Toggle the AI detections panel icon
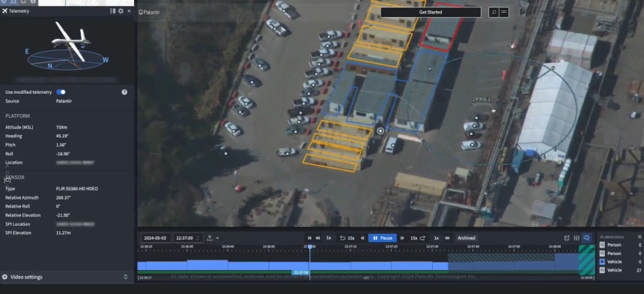Viewport: 644px width, 294px height. pyautogui.click(x=587, y=238)
